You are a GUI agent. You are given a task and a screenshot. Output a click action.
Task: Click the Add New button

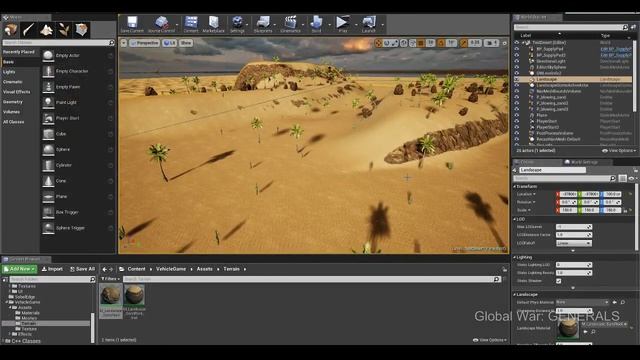(x=20, y=269)
